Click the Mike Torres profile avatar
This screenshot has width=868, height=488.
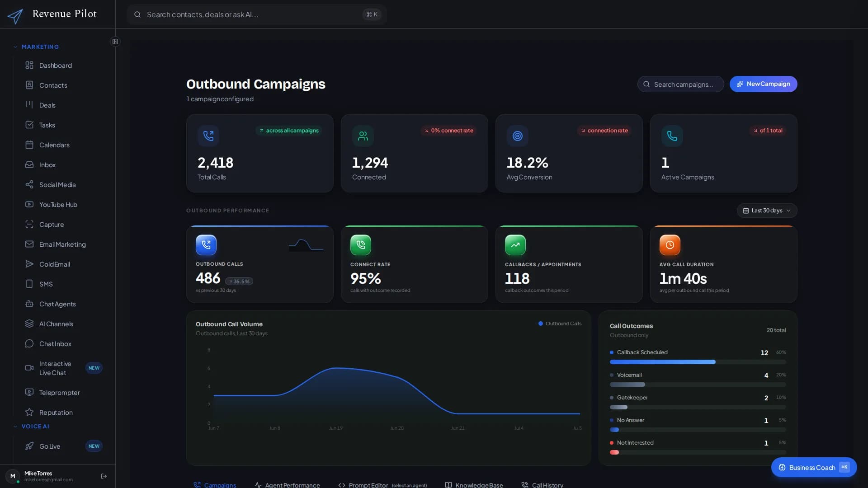(13, 476)
